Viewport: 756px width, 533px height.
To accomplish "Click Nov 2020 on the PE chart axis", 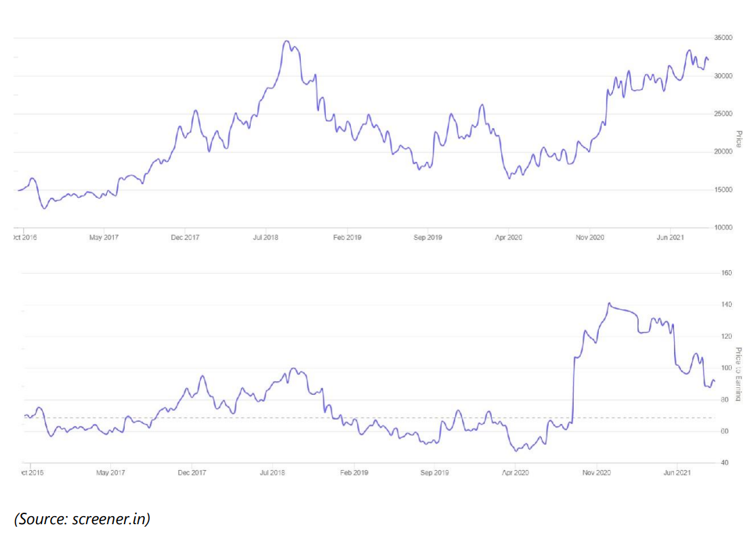I will click(x=596, y=473).
